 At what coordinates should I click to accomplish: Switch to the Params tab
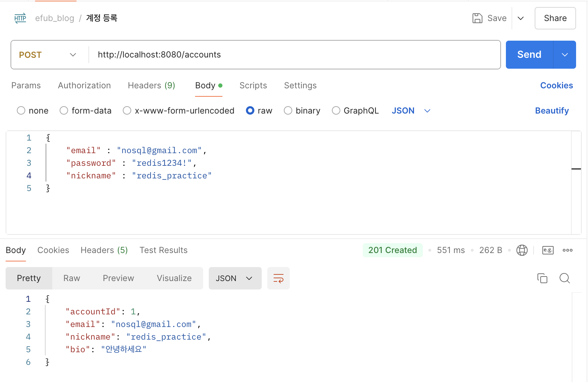[x=26, y=86]
